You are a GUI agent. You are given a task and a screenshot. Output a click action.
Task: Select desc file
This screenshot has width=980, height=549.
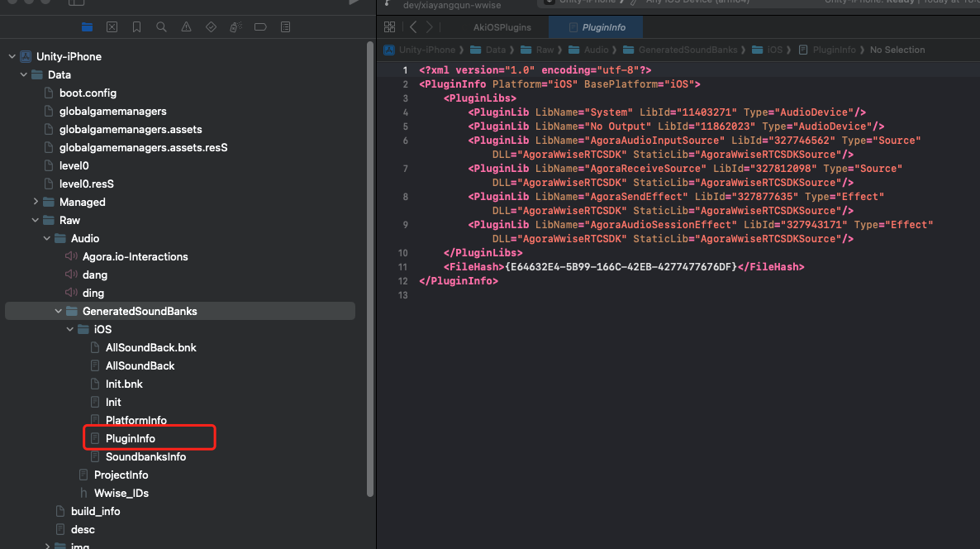[x=83, y=529]
